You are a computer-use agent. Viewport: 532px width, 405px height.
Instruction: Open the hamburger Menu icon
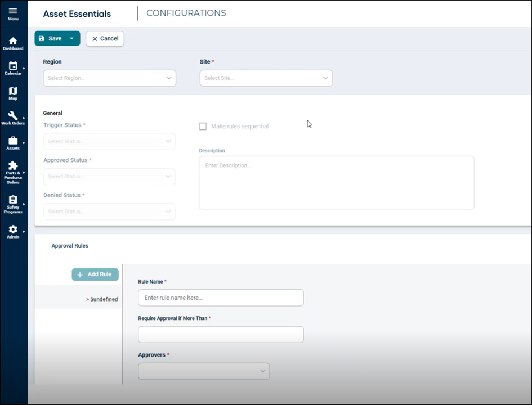pyautogui.click(x=13, y=11)
